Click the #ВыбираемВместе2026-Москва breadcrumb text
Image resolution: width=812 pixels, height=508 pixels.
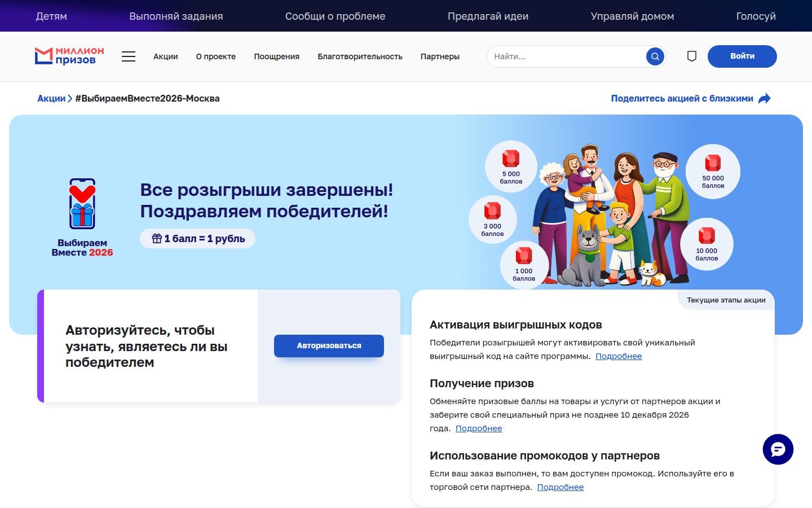coord(147,99)
